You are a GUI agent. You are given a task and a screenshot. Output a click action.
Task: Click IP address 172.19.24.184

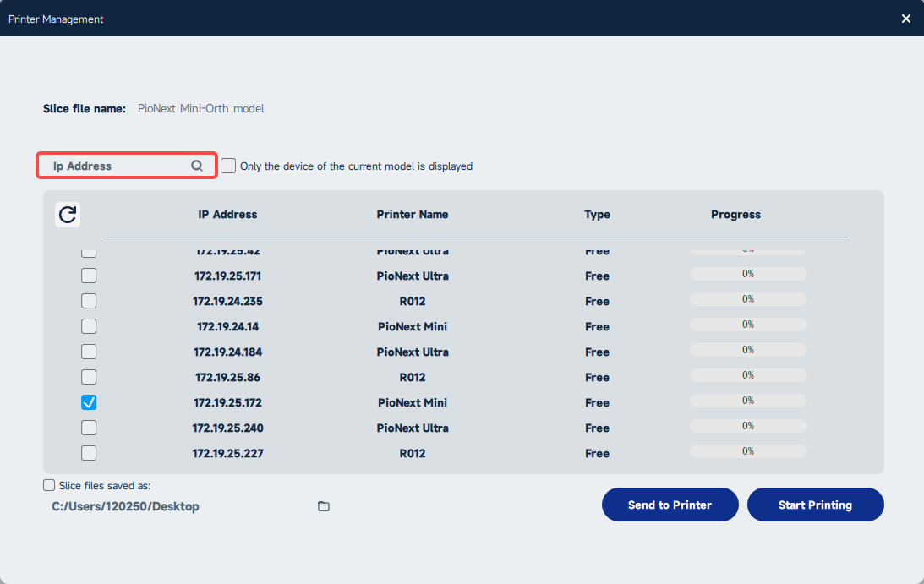[x=228, y=352]
